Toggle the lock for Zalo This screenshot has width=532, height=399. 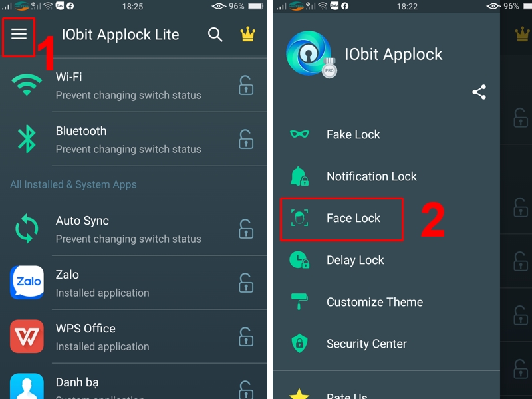click(246, 283)
